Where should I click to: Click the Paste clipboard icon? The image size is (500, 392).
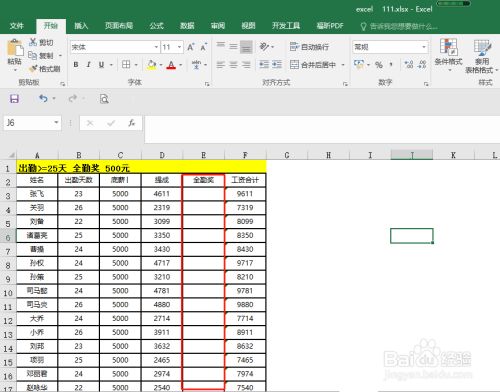click(x=15, y=48)
